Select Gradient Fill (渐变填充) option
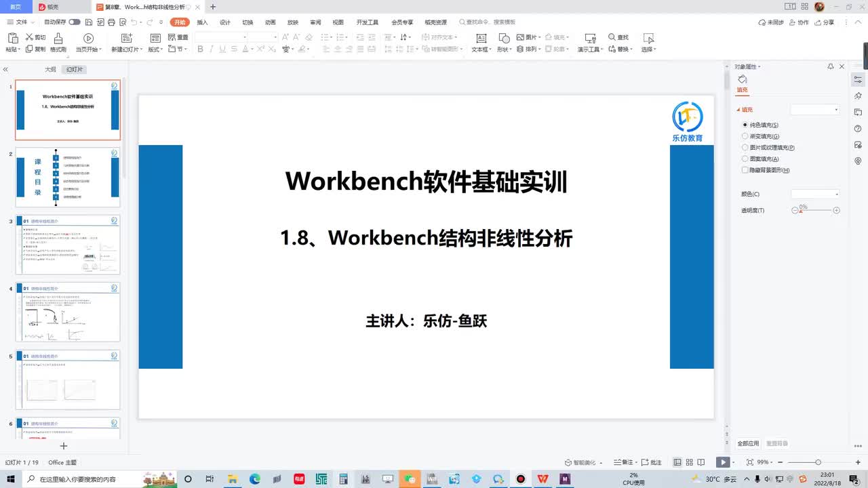 (760, 136)
